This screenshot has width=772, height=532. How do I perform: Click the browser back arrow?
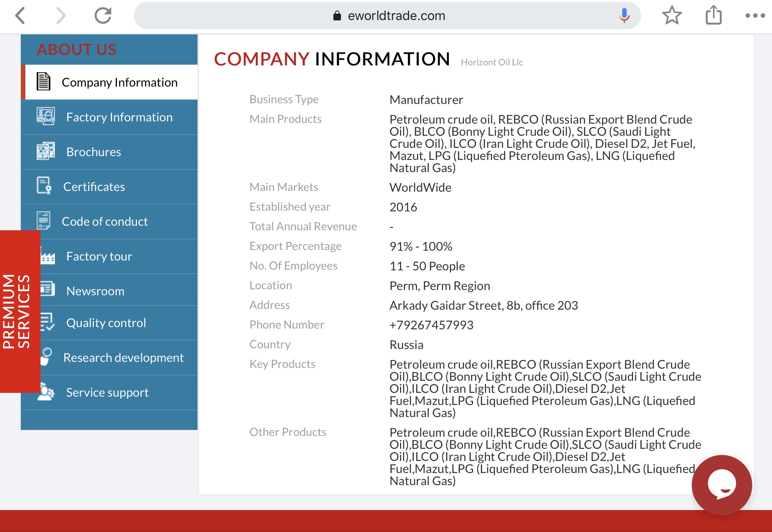coord(20,16)
